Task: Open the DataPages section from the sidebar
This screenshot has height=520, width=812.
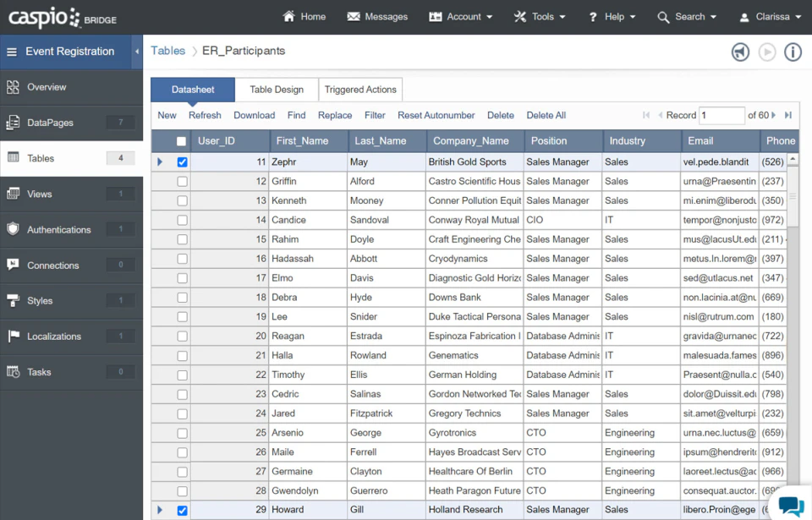Action: (x=52, y=123)
